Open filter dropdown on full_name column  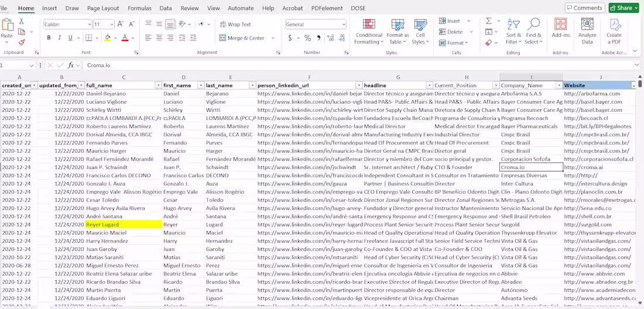click(158, 85)
